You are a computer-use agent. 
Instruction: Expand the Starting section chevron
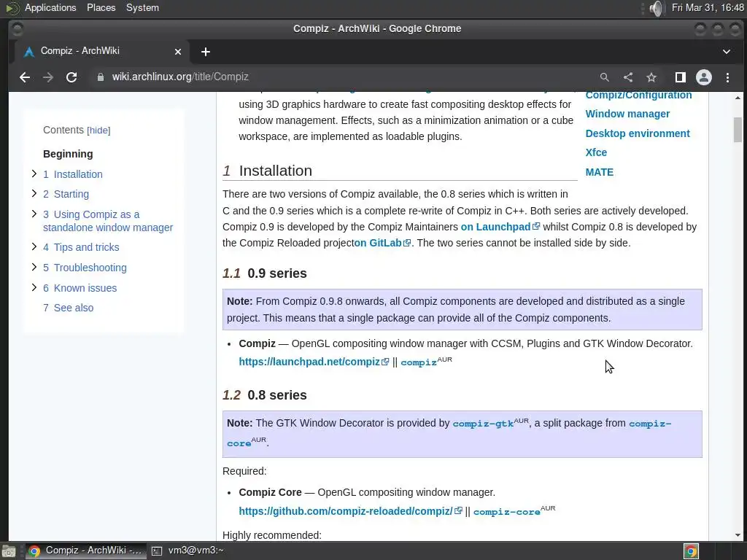coord(34,193)
